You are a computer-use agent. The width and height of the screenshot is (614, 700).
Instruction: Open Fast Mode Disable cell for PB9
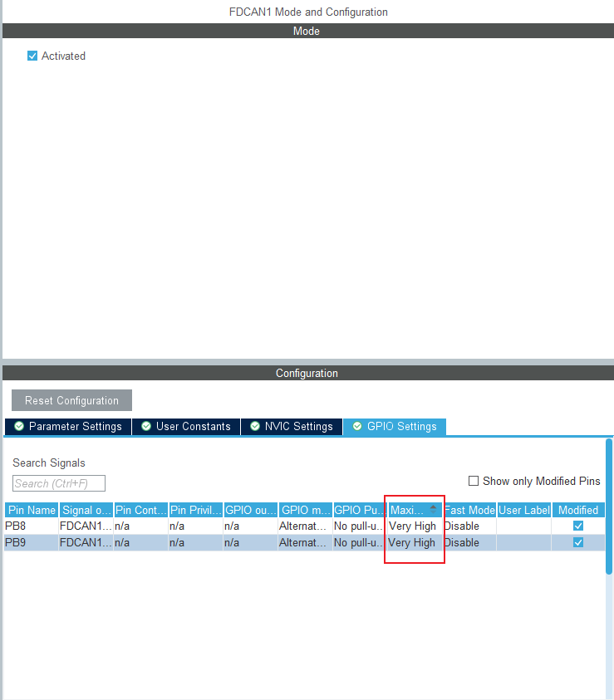pos(469,542)
